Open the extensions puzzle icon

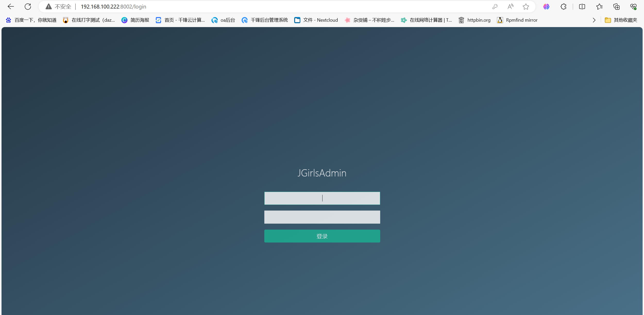(x=563, y=7)
